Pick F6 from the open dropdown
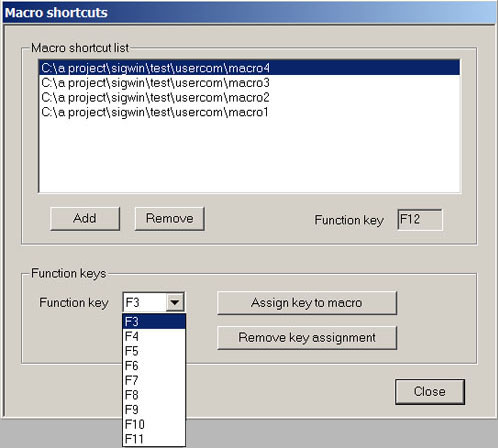498x448 pixels. click(154, 365)
